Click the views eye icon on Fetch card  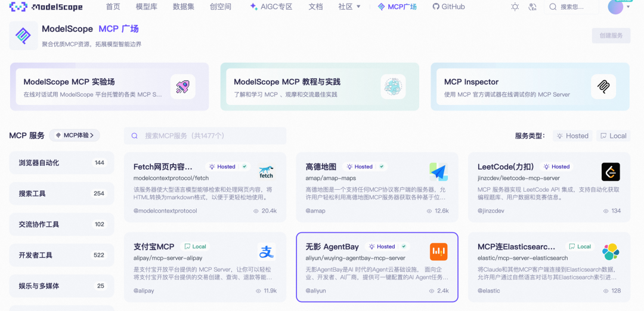coord(256,211)
